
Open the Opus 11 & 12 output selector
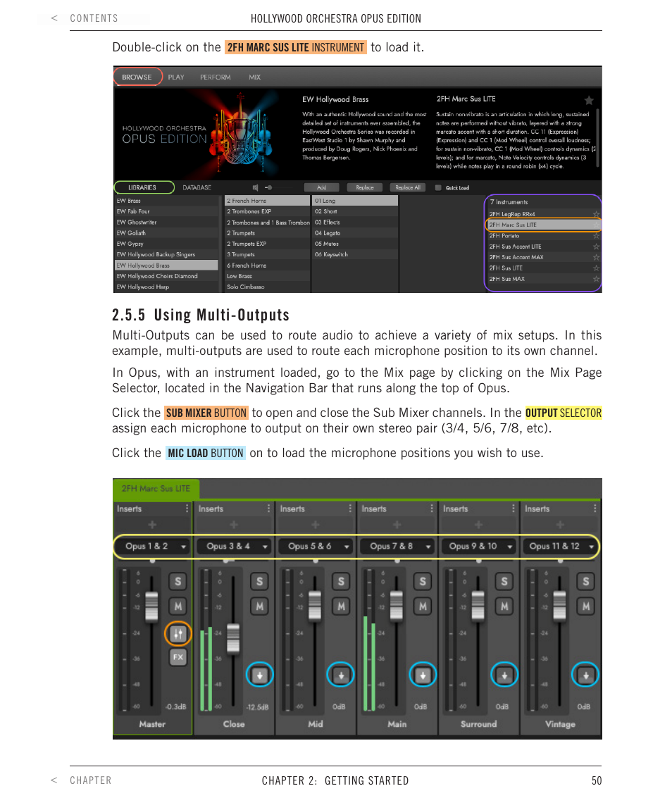pyautogui.click(x=560, y=546)
